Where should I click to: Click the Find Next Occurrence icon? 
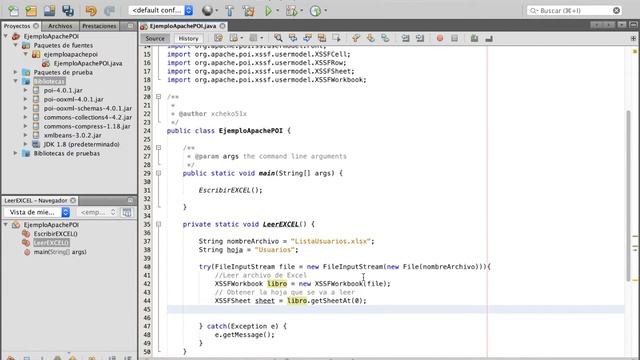pos(307,38)
